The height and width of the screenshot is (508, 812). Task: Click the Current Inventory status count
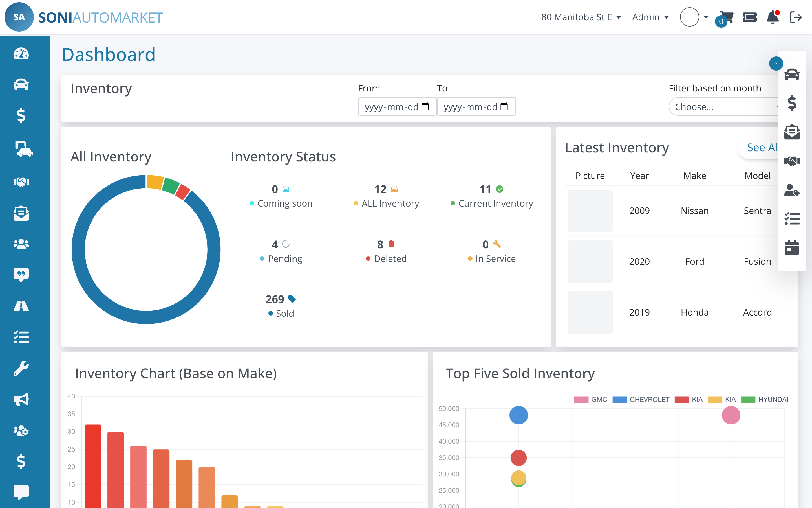pyautogui.click(x=485, y=189)
